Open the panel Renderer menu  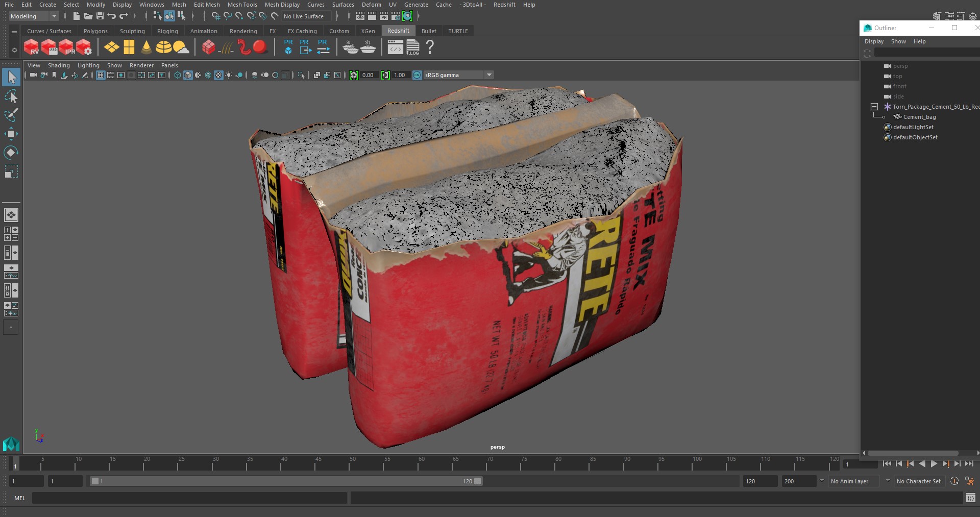point(141,65)
